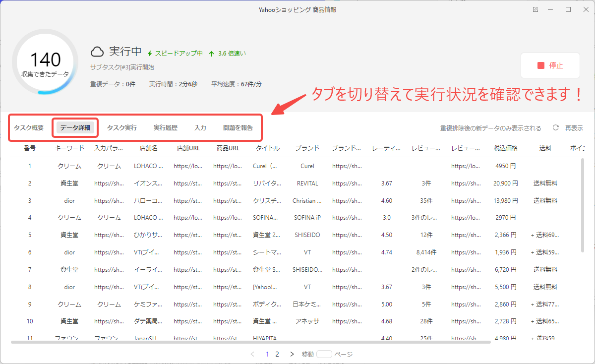Image resolution: width=595 pixels, height=364 pixels.
Task: Click the 5.00 rating cell
Action: tap(387, 304)
